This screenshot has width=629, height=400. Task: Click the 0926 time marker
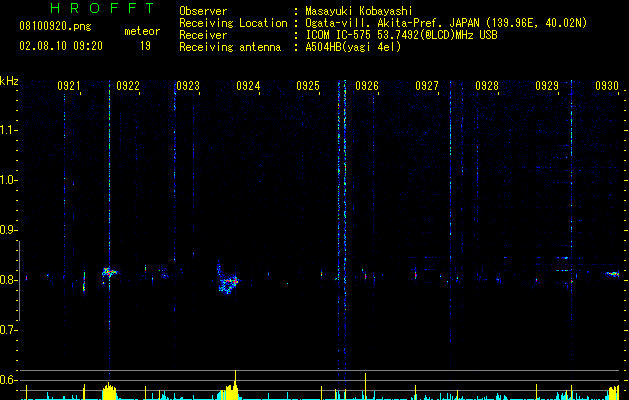367,86
